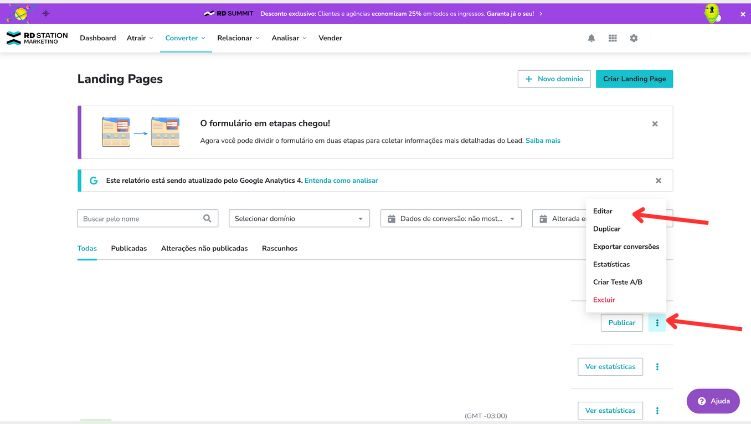The height and width of the screenshot is (424, 751).
Task: Open the notifications bell icon
Action: [x=591, y=38]
